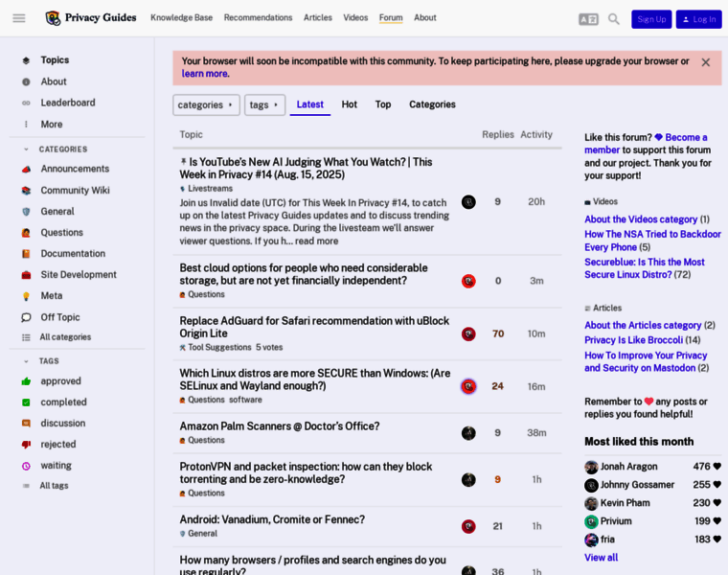Open the search magnifier icon
The image size is (728, 575).
614,19
